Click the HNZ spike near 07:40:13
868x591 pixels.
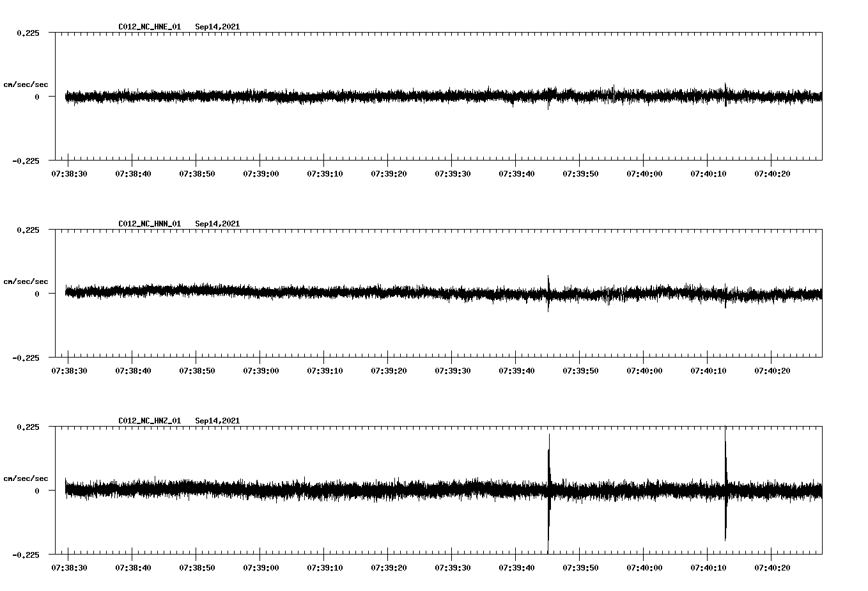pyautogui.click(x=725, y=484)
